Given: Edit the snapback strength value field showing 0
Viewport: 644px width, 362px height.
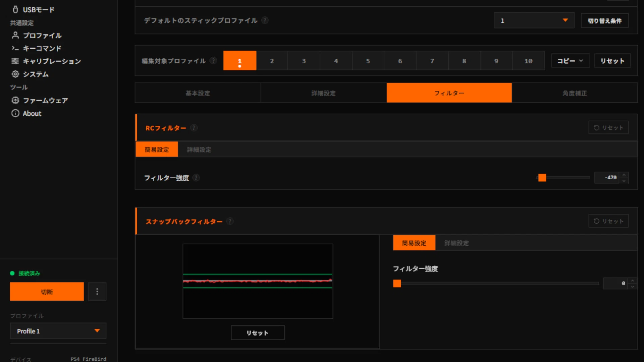Looking at the screenshot, I should tap(615, 283).
